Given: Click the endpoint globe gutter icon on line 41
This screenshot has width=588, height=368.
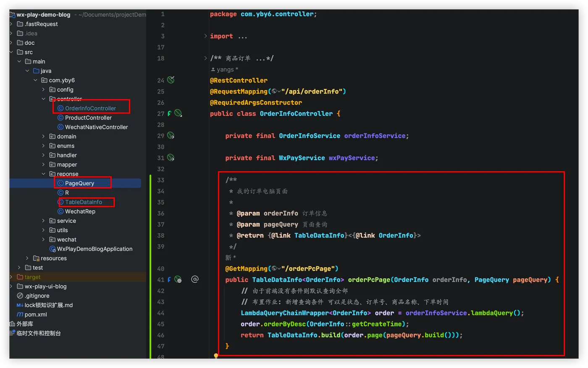Looking at the screenshot, I should pyautogui.click(x=178, y=279).
